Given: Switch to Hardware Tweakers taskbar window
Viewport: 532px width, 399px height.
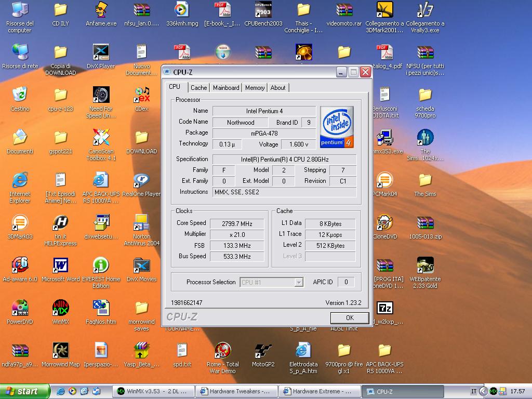Looking at the screenshot, I should (x=237, y=391).
